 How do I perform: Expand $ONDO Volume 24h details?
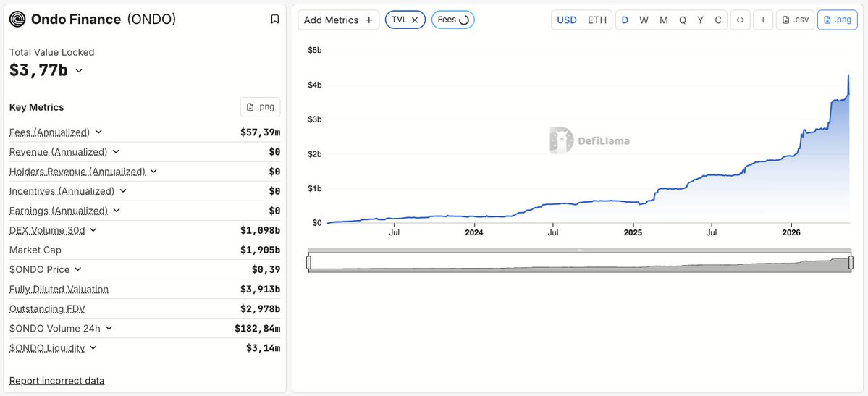click(x=109, y=328)
